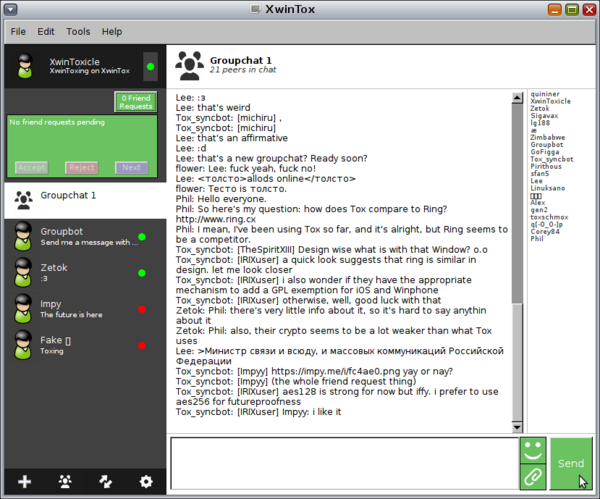Open the Help menu
This screenshot has width=600, height=499.
click(x=112, y=31)
